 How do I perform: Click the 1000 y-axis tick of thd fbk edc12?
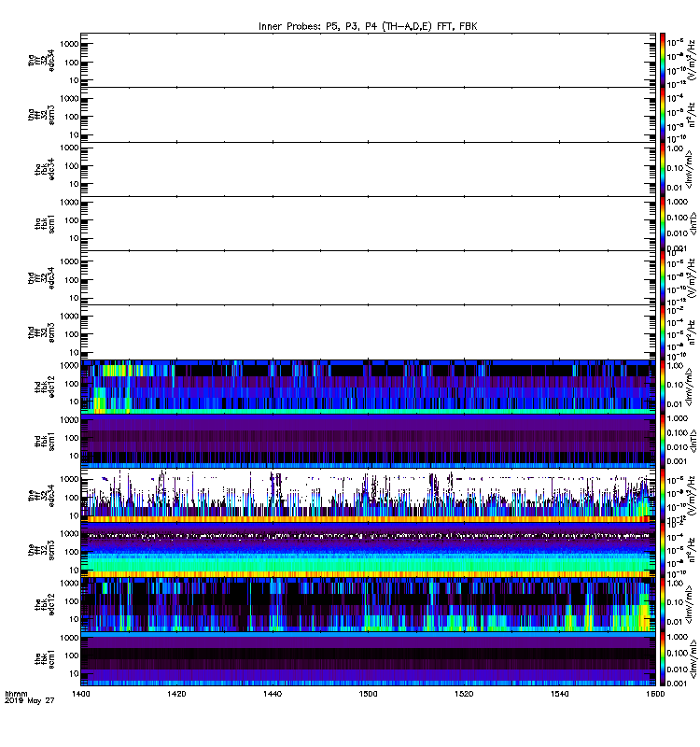[x=69, y=365]
